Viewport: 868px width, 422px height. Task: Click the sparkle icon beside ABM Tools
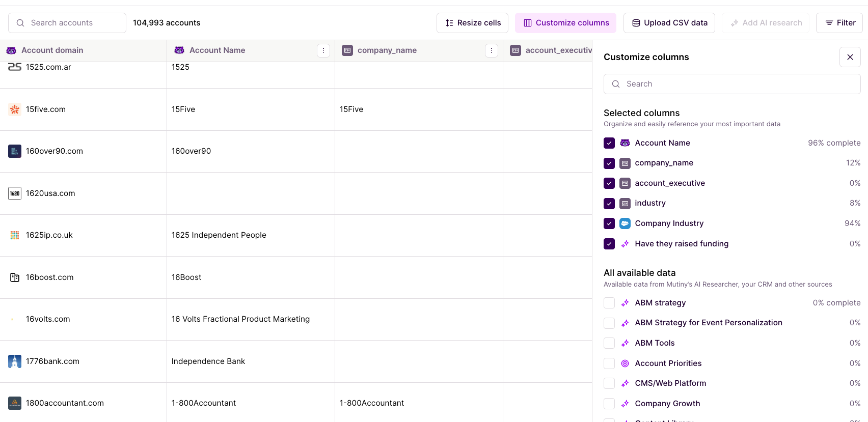[625, 343]
